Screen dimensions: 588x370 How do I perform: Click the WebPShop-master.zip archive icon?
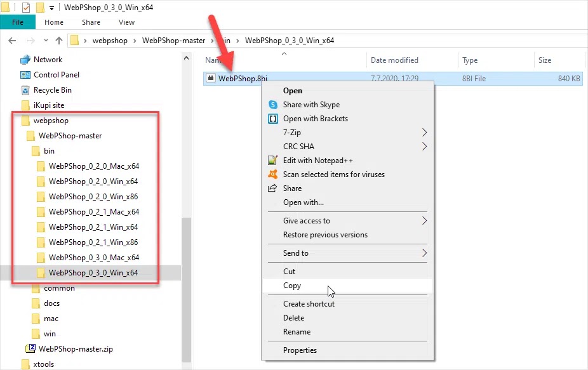click(x=30, y=348)
